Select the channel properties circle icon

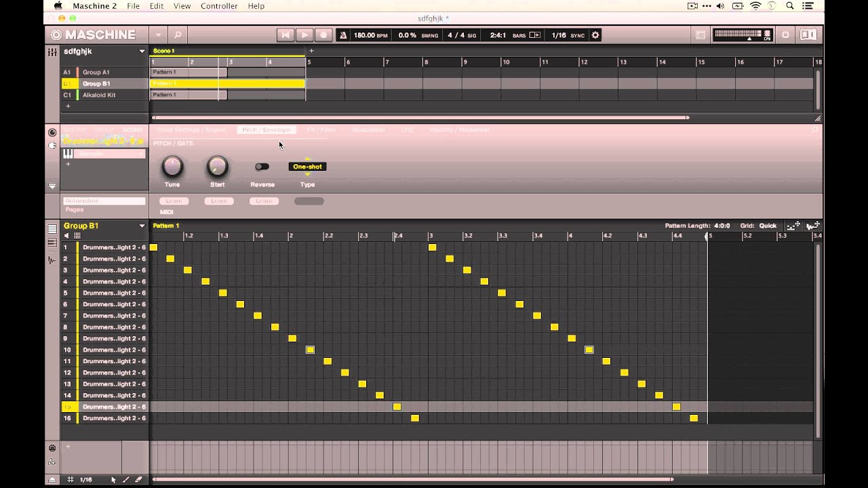click(x=52, y=133)
